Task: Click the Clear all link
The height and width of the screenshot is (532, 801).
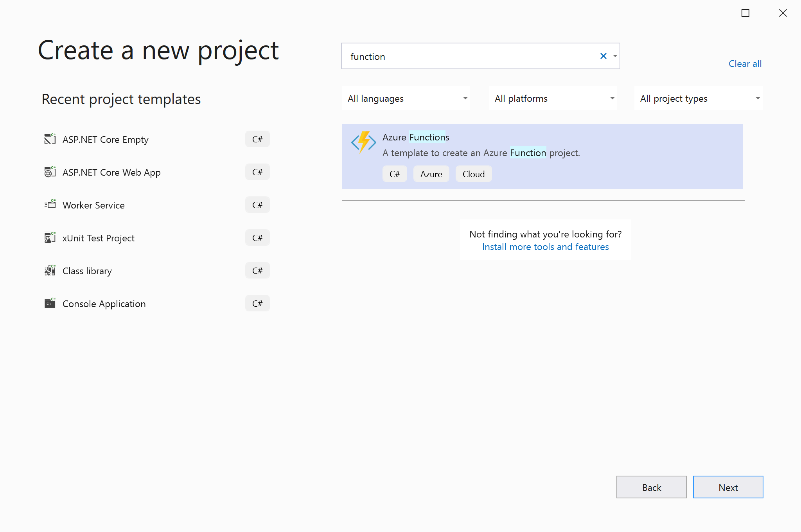Action: [745, 64]
